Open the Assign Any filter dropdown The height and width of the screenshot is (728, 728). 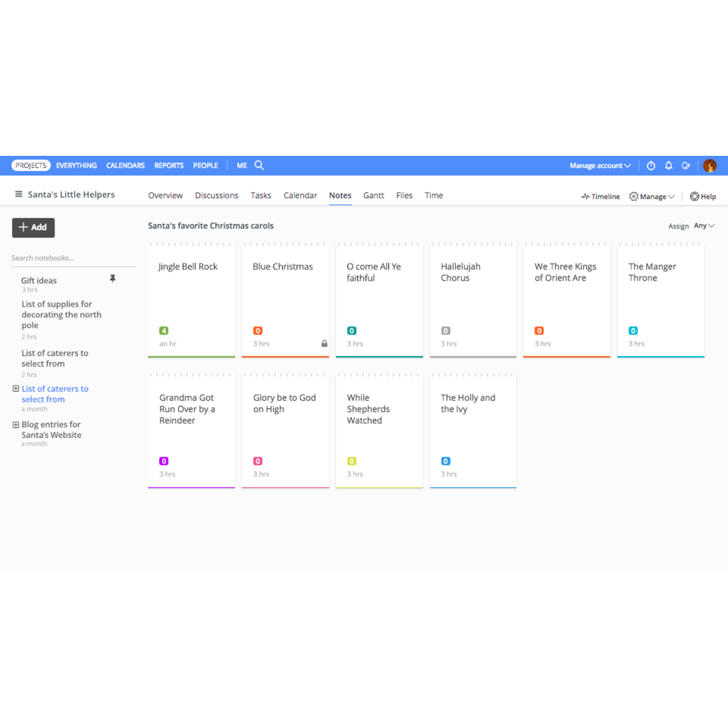[704, 225]
